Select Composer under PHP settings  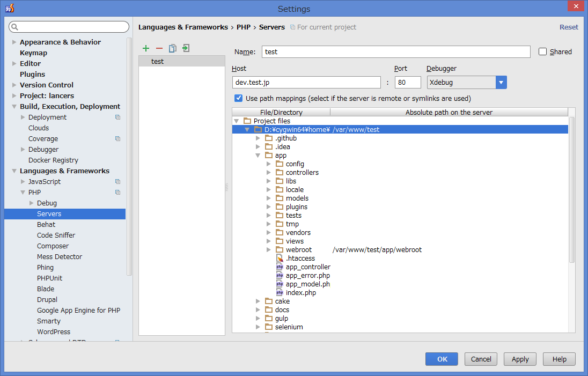[53, 246]
